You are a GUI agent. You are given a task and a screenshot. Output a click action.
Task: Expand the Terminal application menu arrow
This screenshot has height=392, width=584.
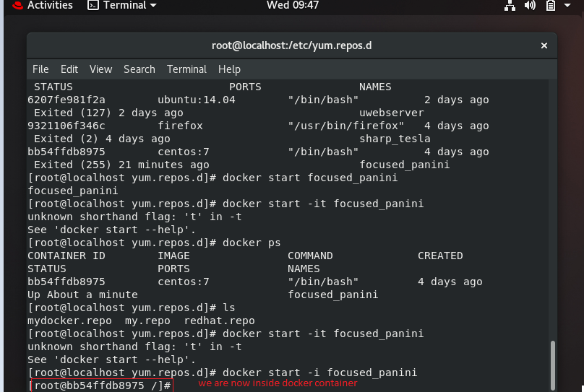(153, 6)
